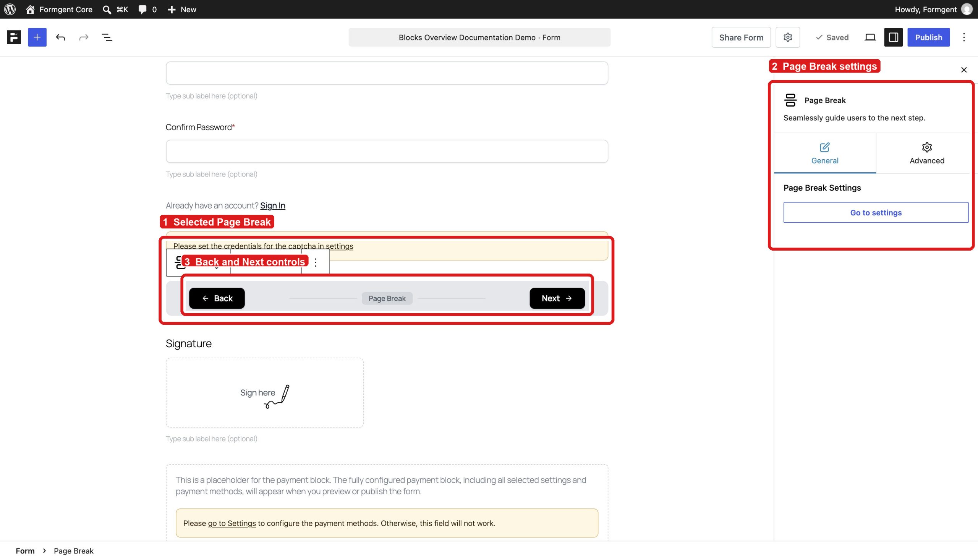Open the document overview list view
This screenshot has height=560, width=978.
(x=107, y=37)
